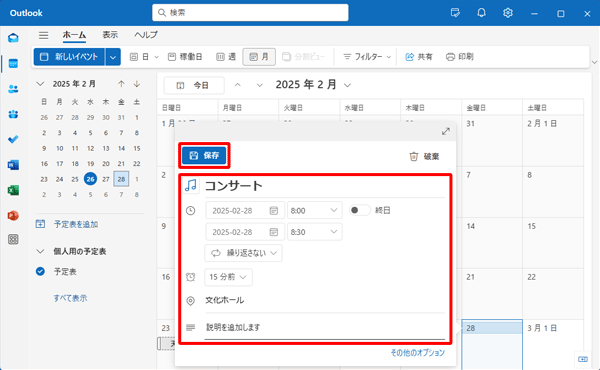
Task: Open the Calendar sidebar icon
Action: pyautogui.click(x=13, y=64)
